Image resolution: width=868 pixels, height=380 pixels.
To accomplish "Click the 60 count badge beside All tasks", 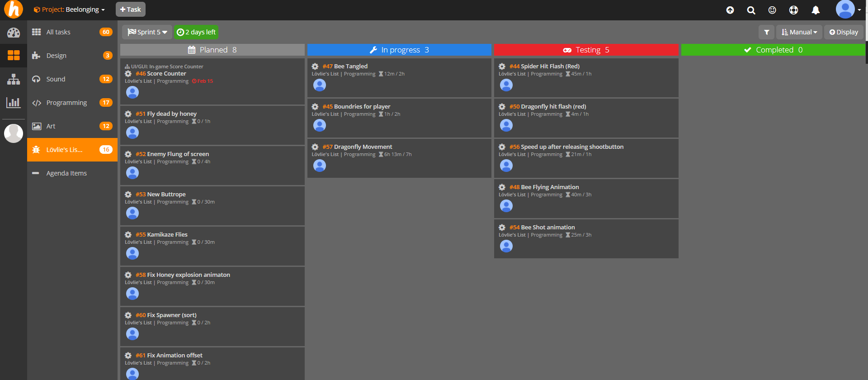I will 106,32.
